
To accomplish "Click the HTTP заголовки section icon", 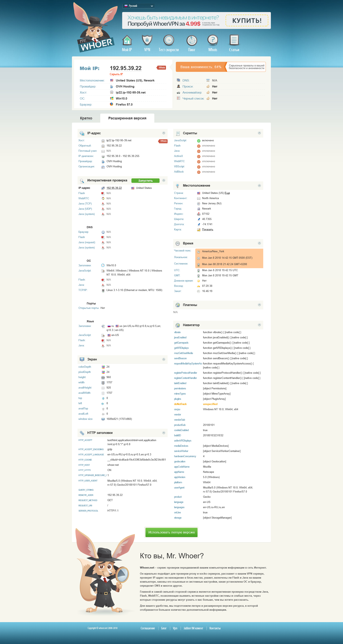I will pos(82,433).
